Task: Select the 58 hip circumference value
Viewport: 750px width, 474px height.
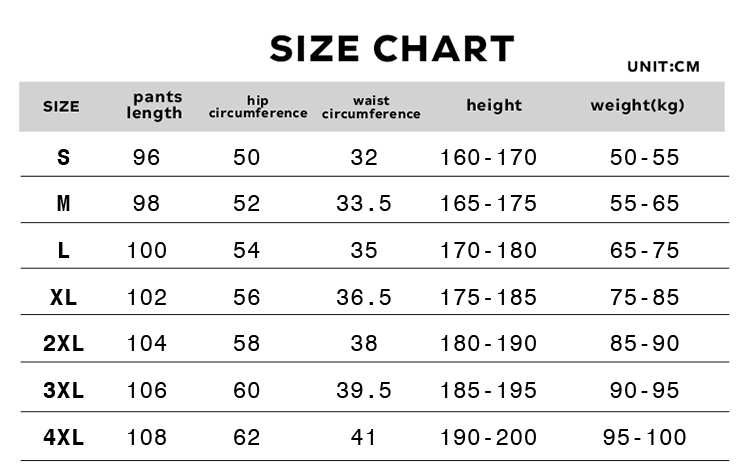Action: 246,343
